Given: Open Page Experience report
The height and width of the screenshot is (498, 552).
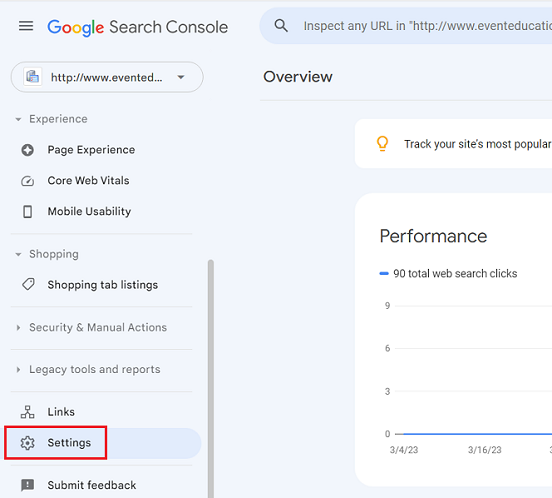Looking at the screenshot, I should click(91, 150).
